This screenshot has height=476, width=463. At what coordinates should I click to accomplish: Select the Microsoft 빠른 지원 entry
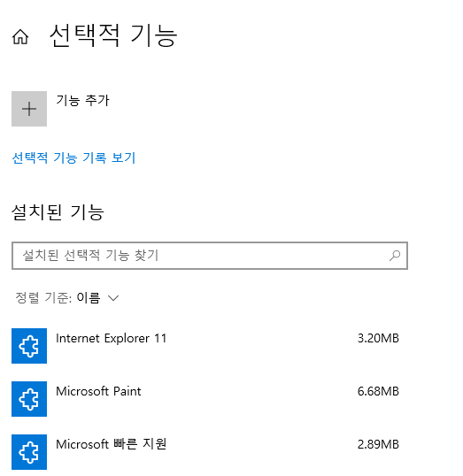tap(112, 444)
